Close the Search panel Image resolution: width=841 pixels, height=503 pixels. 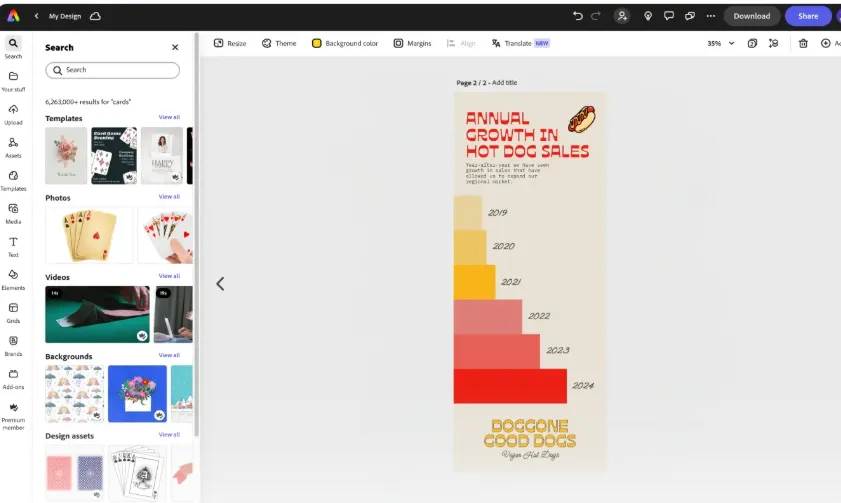pos(175,47)
